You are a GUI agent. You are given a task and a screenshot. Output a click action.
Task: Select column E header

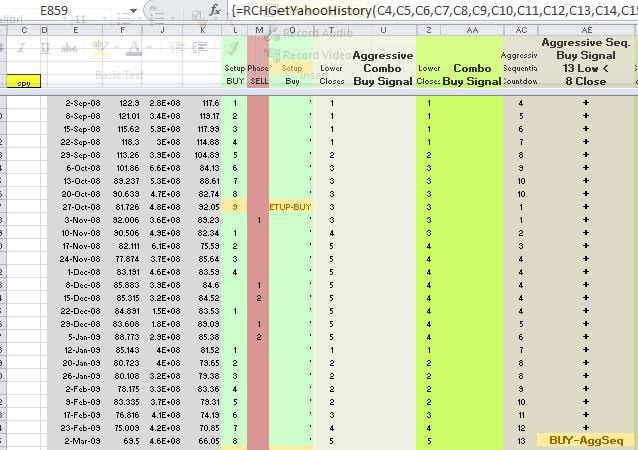(76, 30)
